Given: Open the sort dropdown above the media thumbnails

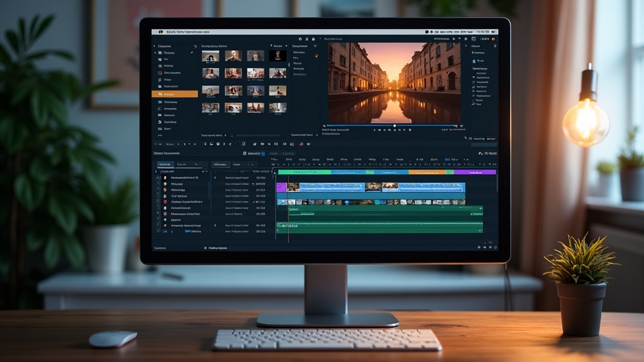Looking at the screenshot, I should click(277, 46).
